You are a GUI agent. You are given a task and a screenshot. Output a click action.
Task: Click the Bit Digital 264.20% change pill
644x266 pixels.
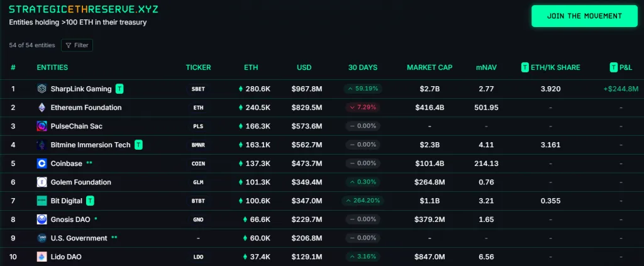(362, 201)
